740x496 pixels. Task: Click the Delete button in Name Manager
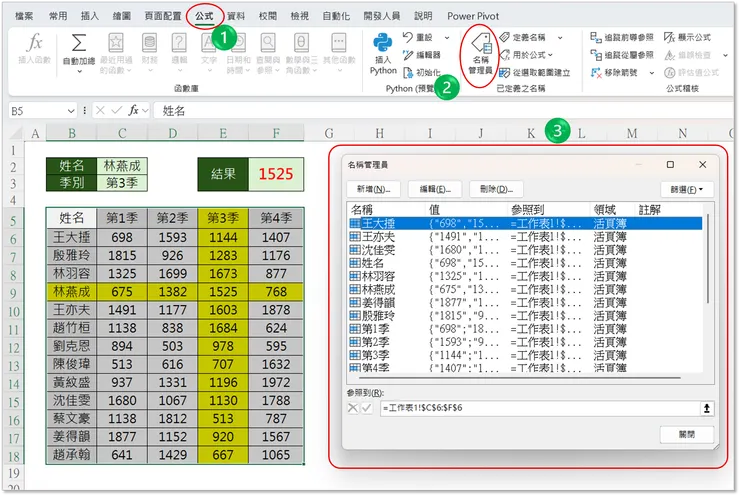point(496,189)
